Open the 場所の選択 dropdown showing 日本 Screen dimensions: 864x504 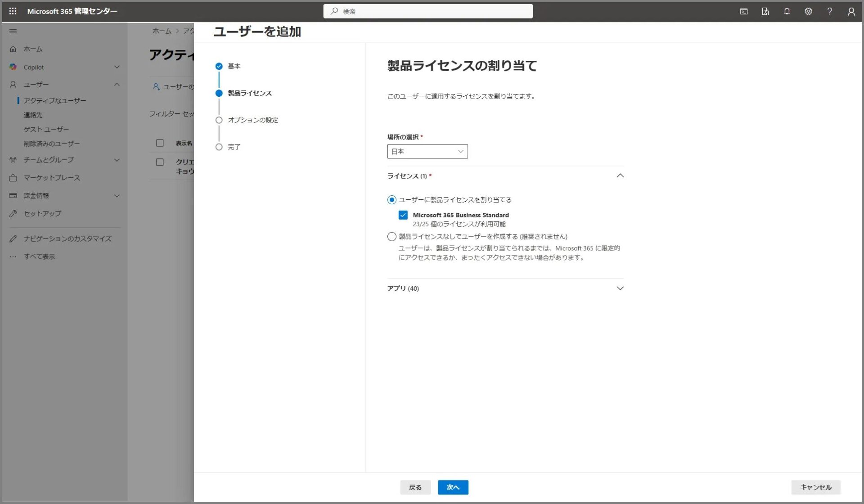(427, 151)
